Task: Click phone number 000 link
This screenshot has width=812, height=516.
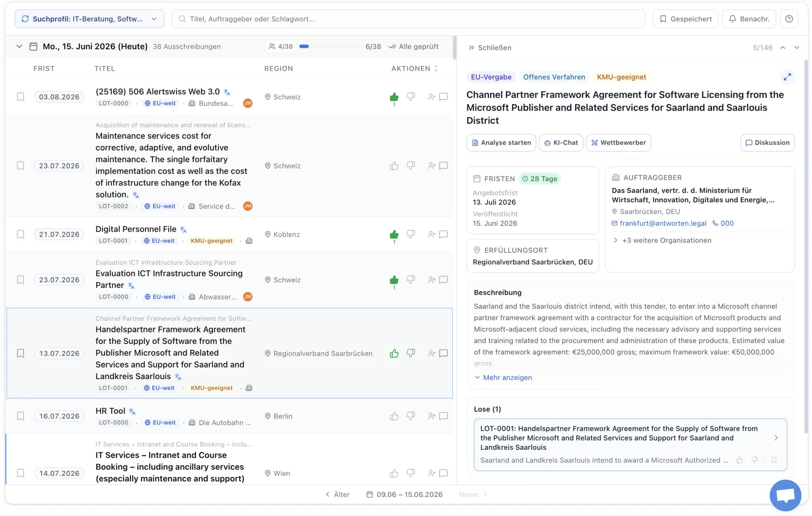Action: [723, 223]
